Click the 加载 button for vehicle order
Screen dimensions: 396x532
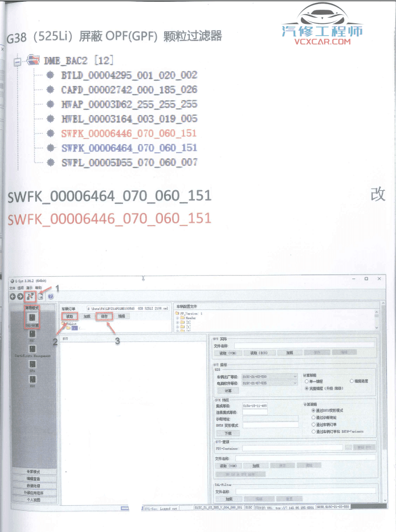coord(87,316)
